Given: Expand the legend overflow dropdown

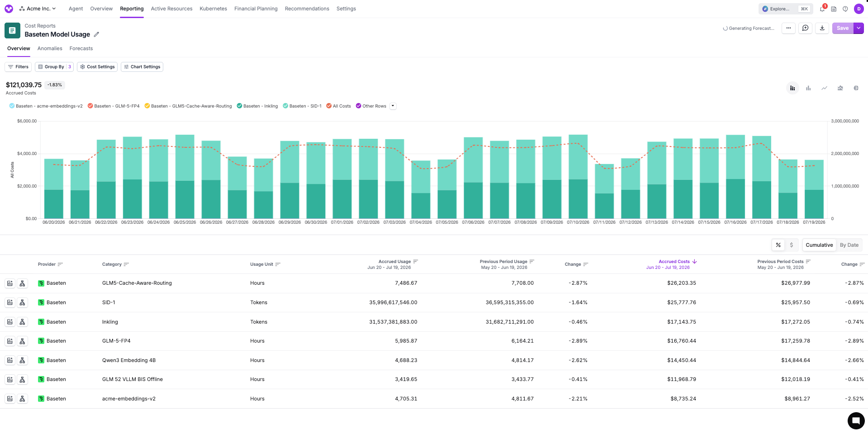Looking at the screenshot, I should (393, 106).
